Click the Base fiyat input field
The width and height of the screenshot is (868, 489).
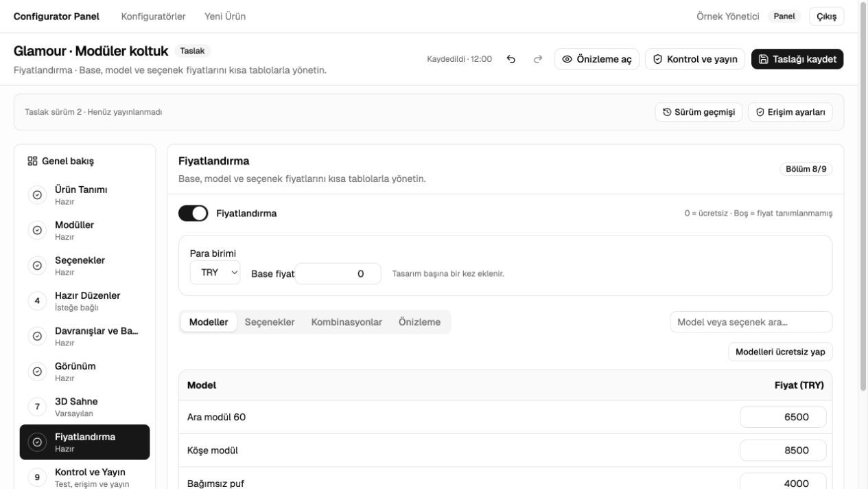coord(338,273)
